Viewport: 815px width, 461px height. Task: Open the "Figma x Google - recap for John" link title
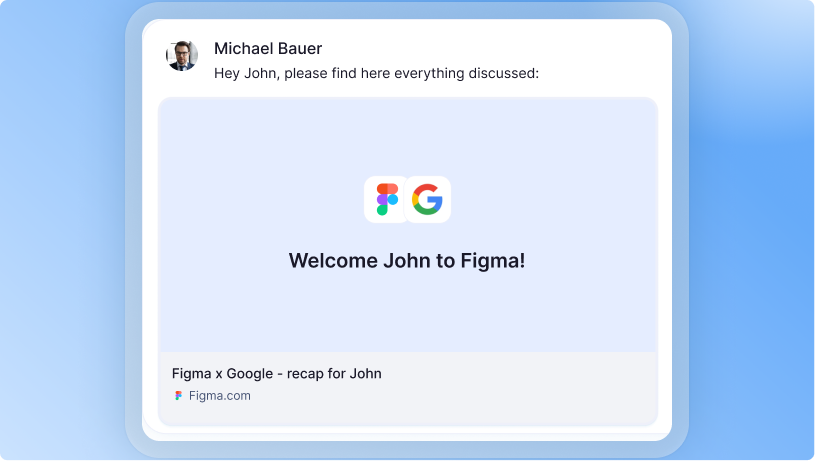[x=277, y=374]
